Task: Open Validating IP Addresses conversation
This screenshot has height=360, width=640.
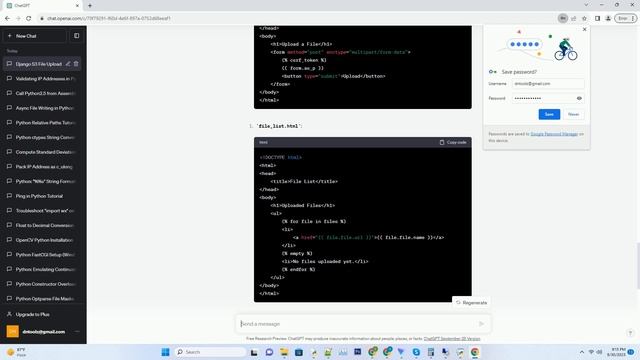Action: [42, 79]
